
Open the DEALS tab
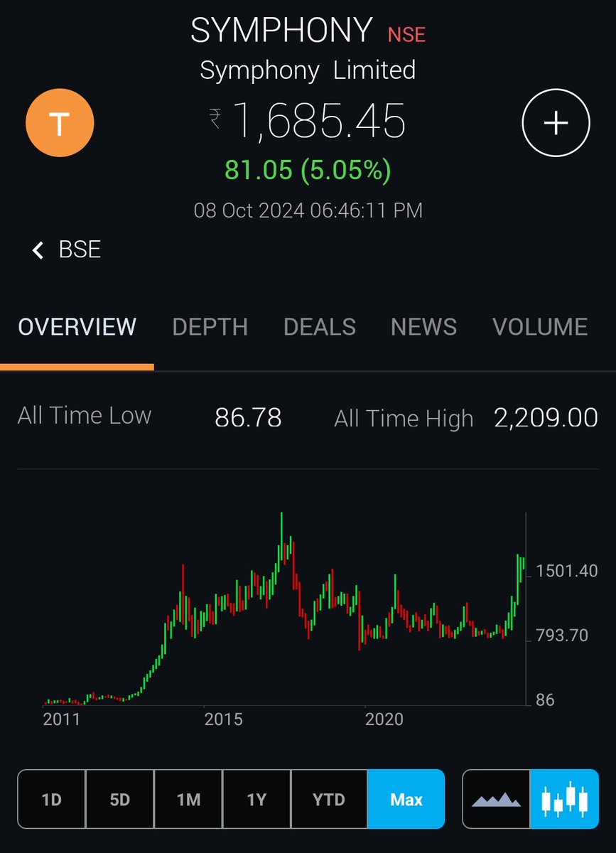320,327
